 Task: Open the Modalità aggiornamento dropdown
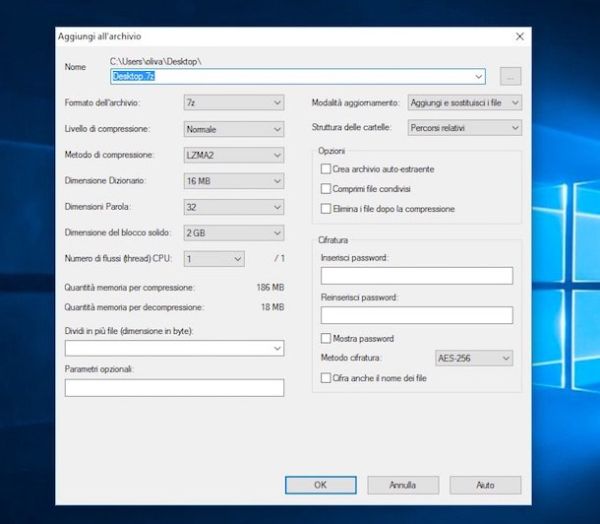464,102
